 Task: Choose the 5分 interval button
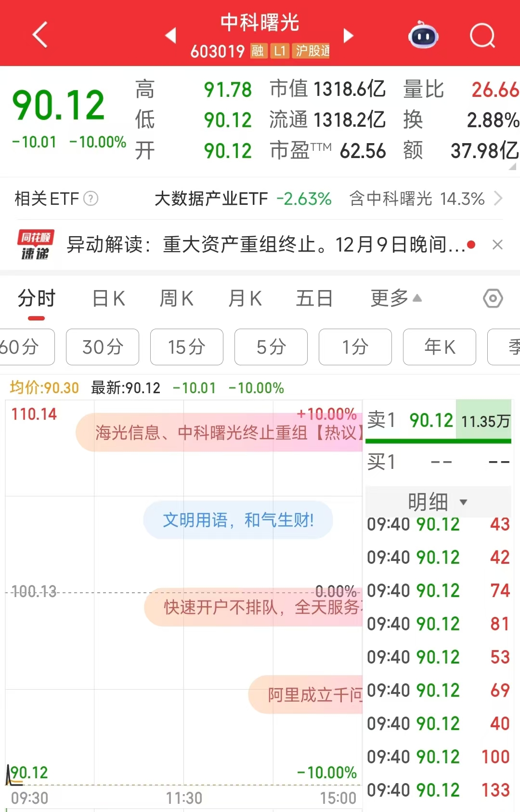271,347
